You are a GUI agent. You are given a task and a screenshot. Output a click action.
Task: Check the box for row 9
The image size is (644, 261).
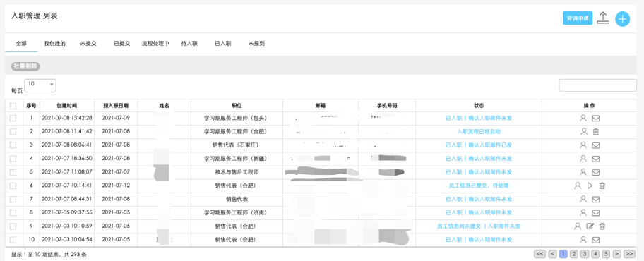point(13,226)
